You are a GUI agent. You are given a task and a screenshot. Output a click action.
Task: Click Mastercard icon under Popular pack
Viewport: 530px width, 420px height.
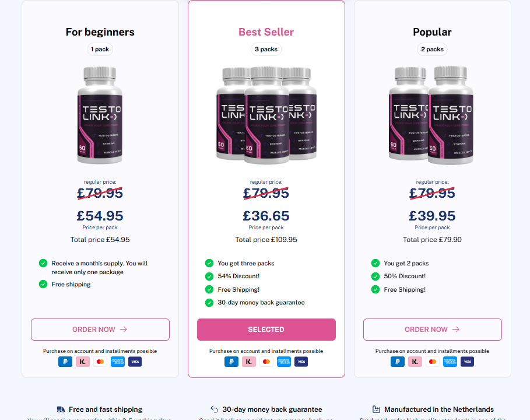coord(432,362)
